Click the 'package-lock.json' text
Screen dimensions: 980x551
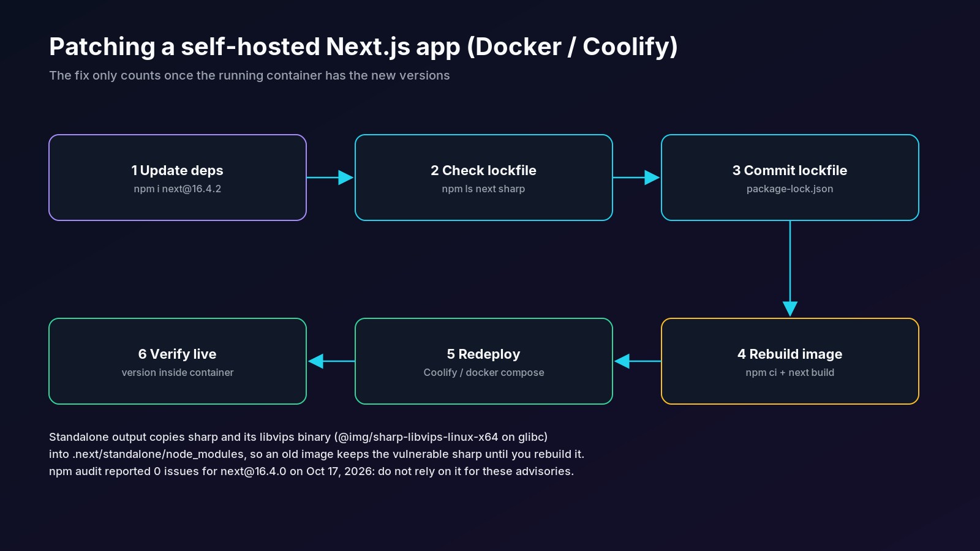790,189
